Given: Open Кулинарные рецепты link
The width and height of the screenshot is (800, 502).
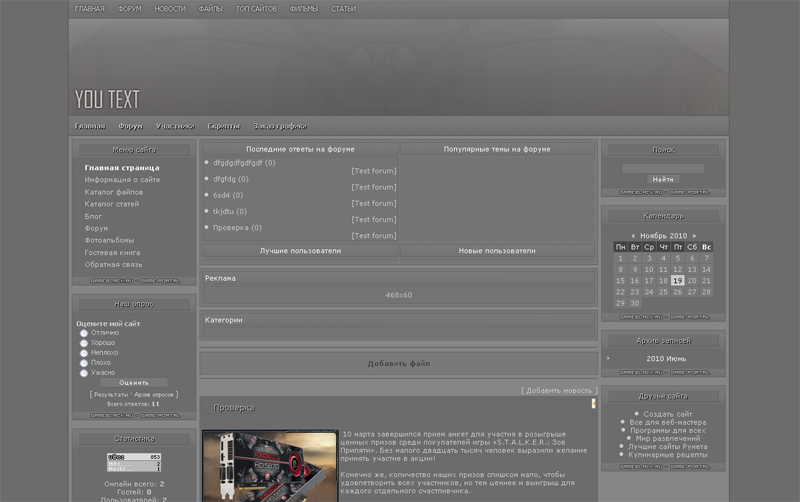Looking at the screenshot, I should pos(668,455).
